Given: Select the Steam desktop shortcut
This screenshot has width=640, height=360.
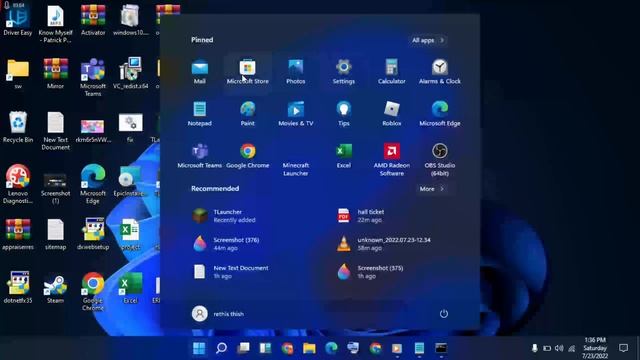Looking at the screenshot, I should (x=56, y=288).
